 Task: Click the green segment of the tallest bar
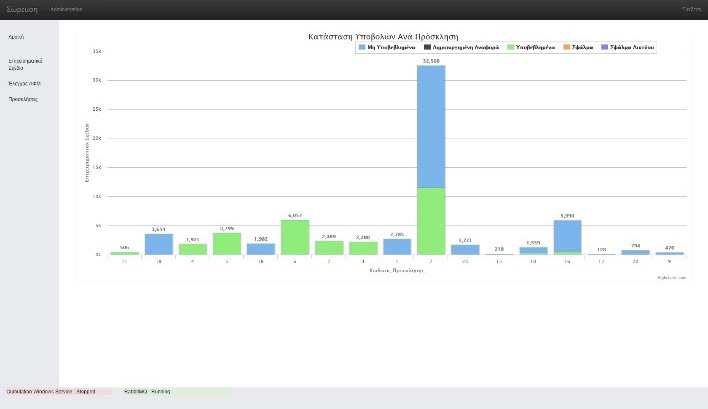click(x=430, y=220)
